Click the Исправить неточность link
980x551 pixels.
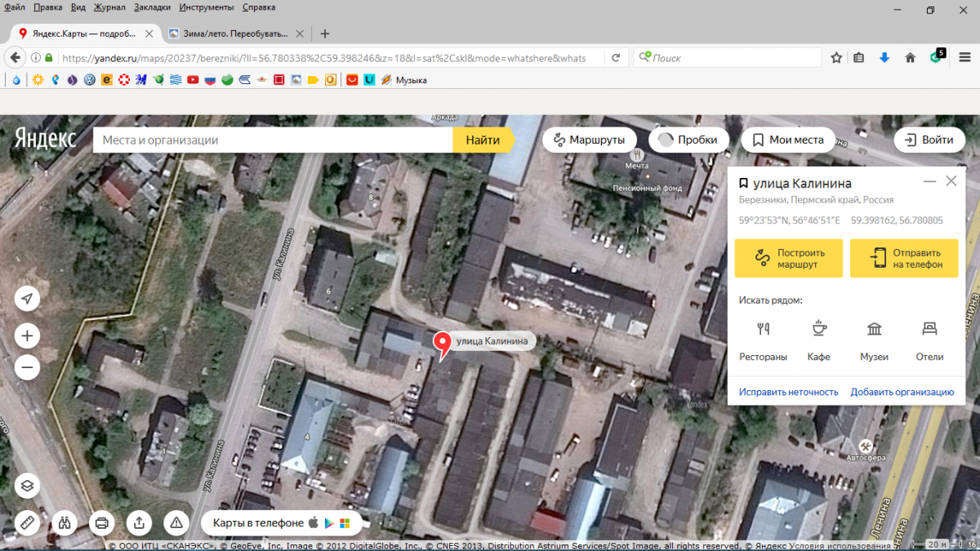(x=788, y=392)
